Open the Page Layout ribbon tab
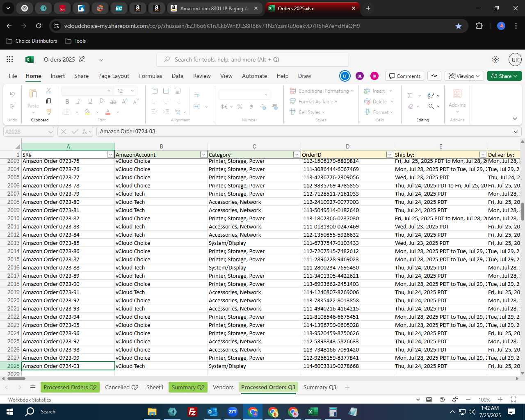525x420 pixels. (114, 76)
